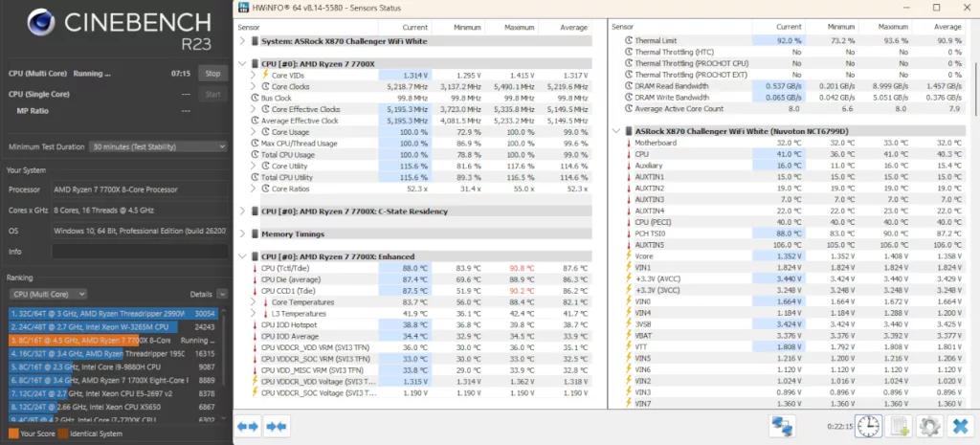Screen dimensions: 980x445
Task: Open the Details dropdown arrow in Ranking
Action: click(222, 294)
